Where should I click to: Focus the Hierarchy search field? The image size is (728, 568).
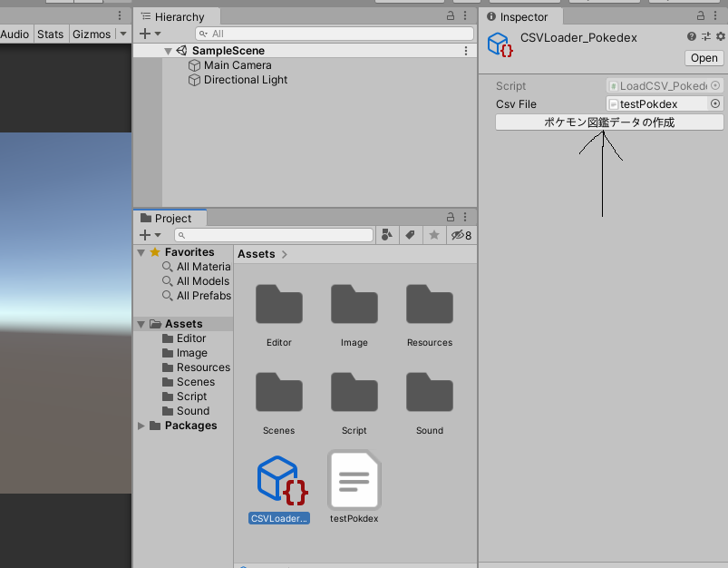(335, 34)
